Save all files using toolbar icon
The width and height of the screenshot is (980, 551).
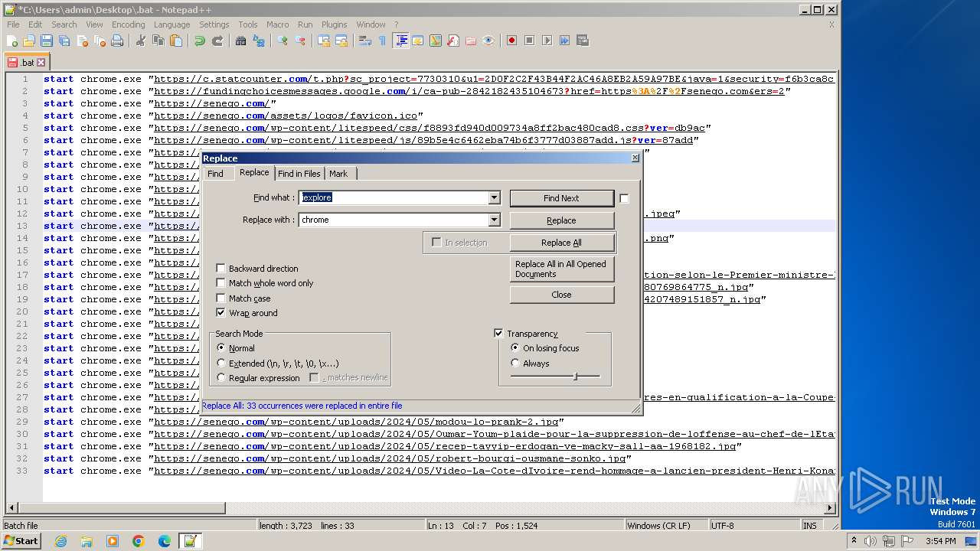[64, 41]
